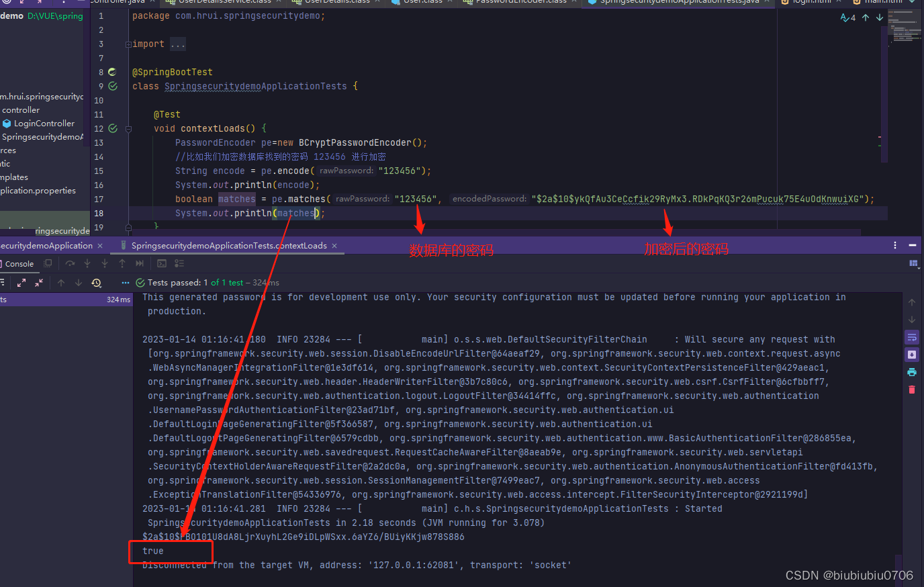
Task: Collapse all test results
Action: click(39, 283)
